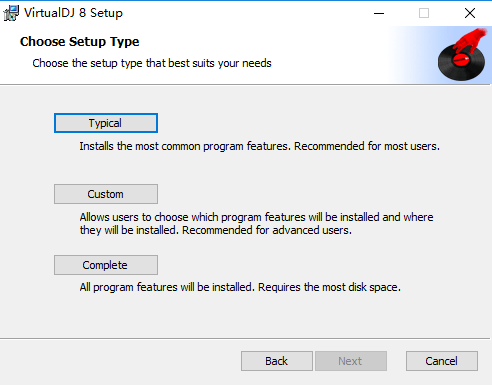492x385 pixels.
Task: Cancel the VirtualDJ installation
Action: tap(442, 361)
